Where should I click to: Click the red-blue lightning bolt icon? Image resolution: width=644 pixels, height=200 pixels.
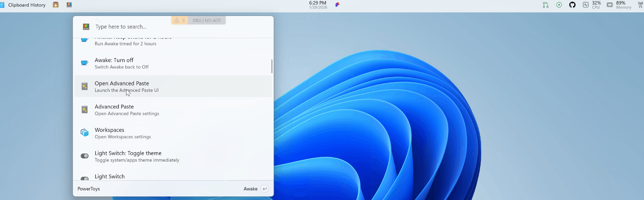[x=337, y=5]
